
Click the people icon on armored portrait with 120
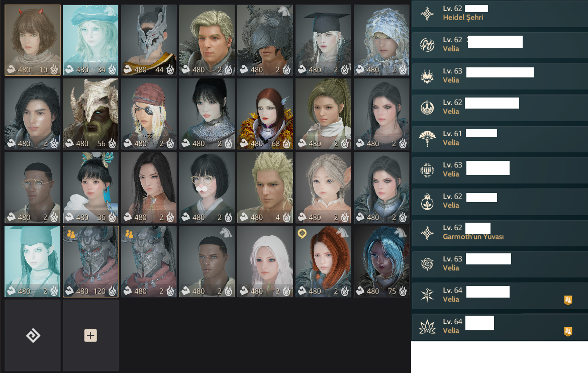(71, 234)
